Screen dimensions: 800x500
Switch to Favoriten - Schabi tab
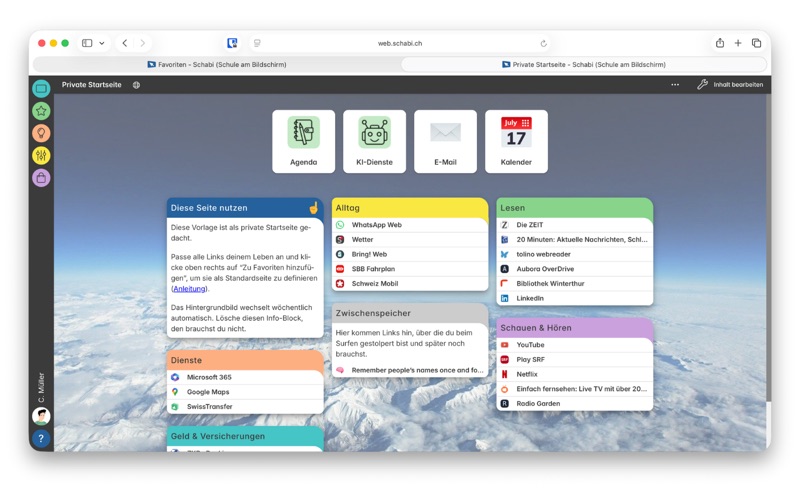(217, 65)
